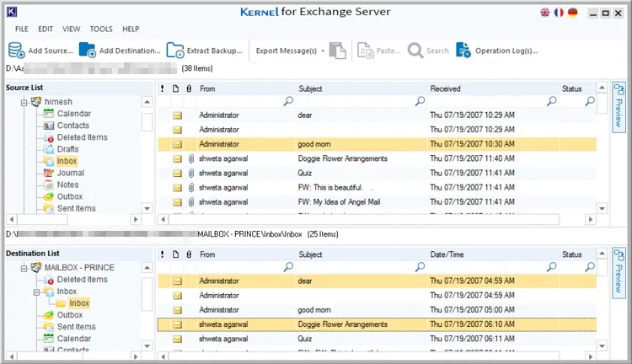The image size is (632, 364).
Task: Select Journal folder in Source List
Action: [x=71, y=173]
